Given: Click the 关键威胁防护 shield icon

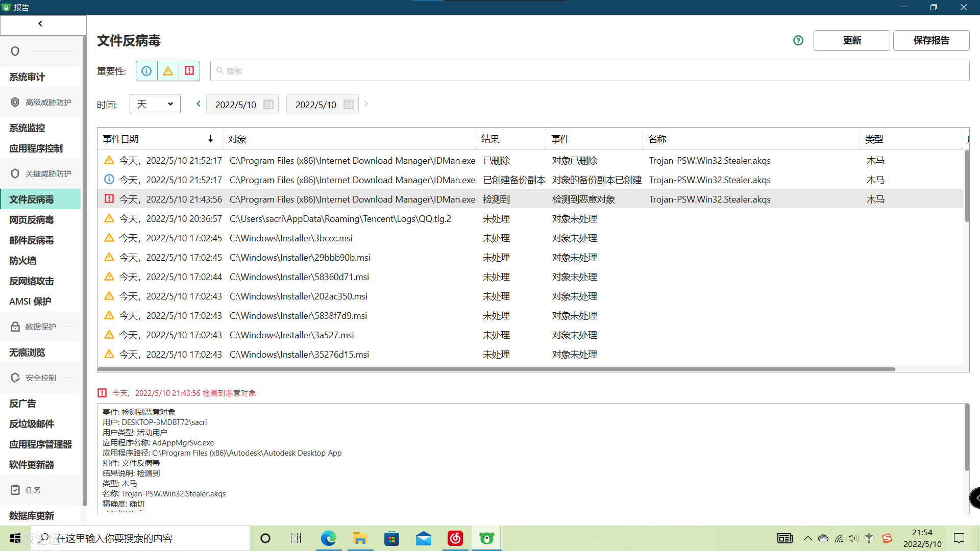Looking at the screenshot, I should pyautogui.click(x=15, y=173).
